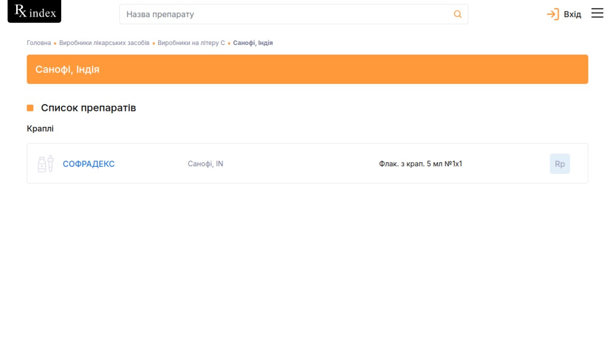
Task: Click the Санофі, IN manufacturer text
Action: pos(205,164)
